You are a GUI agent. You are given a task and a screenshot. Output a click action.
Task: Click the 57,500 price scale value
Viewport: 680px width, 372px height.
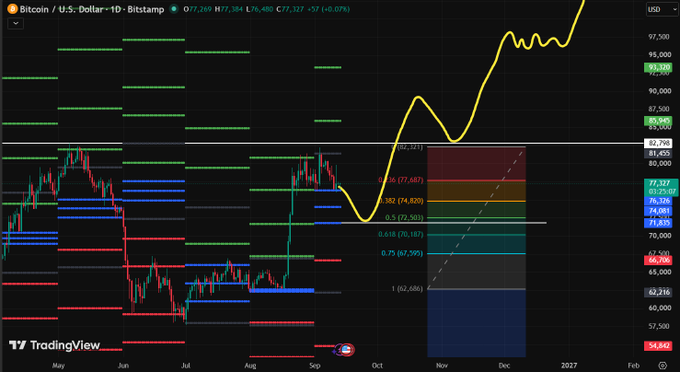[x=658, y=326]
